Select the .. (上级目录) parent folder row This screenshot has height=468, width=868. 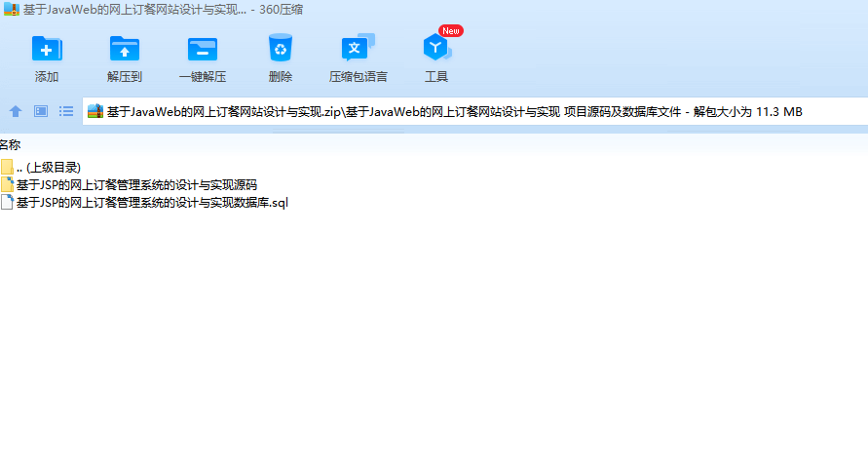tap(41, 168)
